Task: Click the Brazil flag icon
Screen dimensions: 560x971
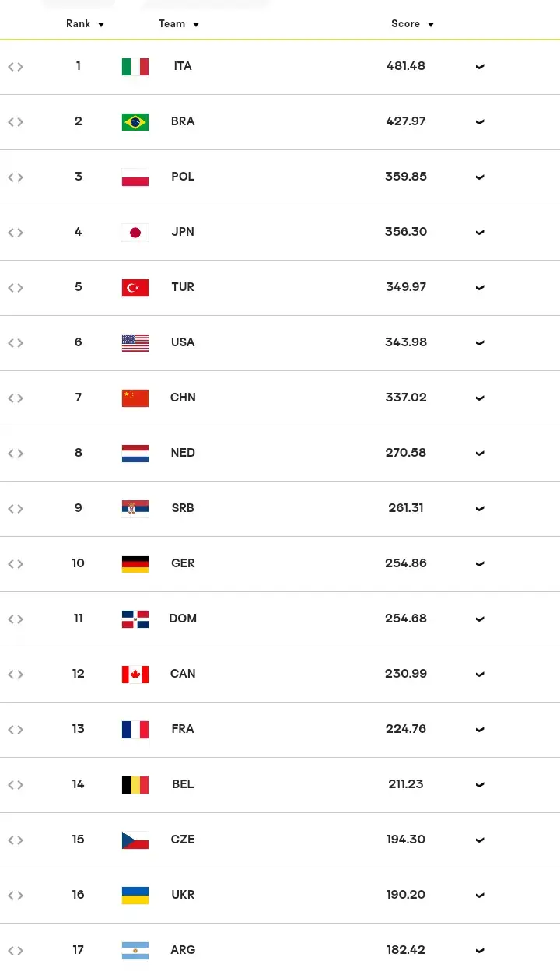Action: [x=135, y=122]
